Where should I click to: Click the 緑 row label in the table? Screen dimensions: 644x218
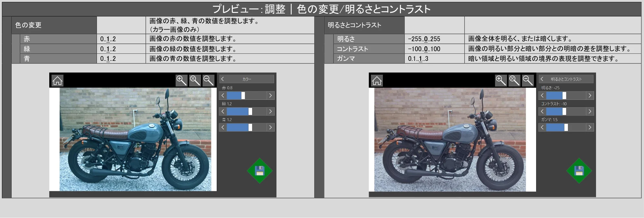coord(58,49)
